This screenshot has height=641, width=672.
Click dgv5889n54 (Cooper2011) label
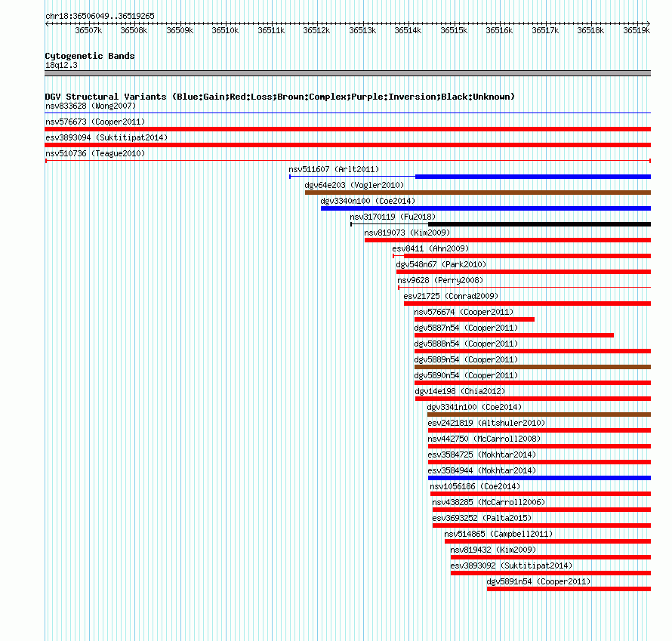(x=467, y=359)
